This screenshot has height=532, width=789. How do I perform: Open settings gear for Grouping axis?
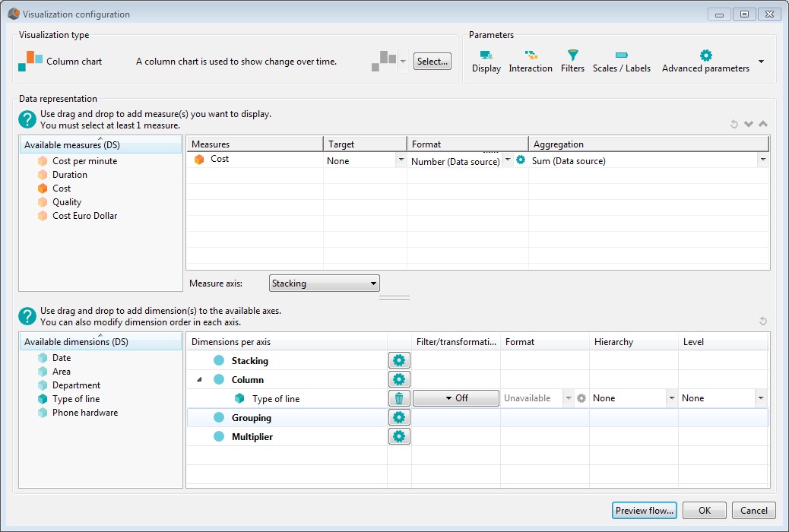tap(399, 417)
